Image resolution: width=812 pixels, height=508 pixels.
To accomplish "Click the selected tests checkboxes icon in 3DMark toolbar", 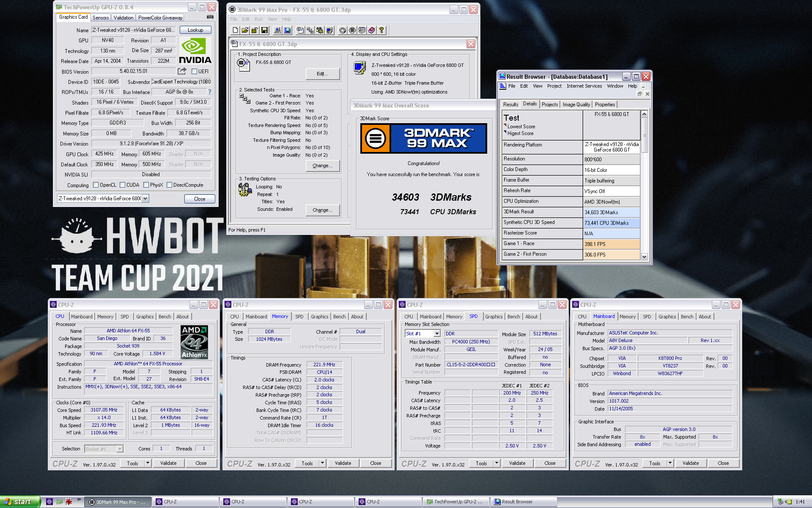I will click(x=310, y=30).
